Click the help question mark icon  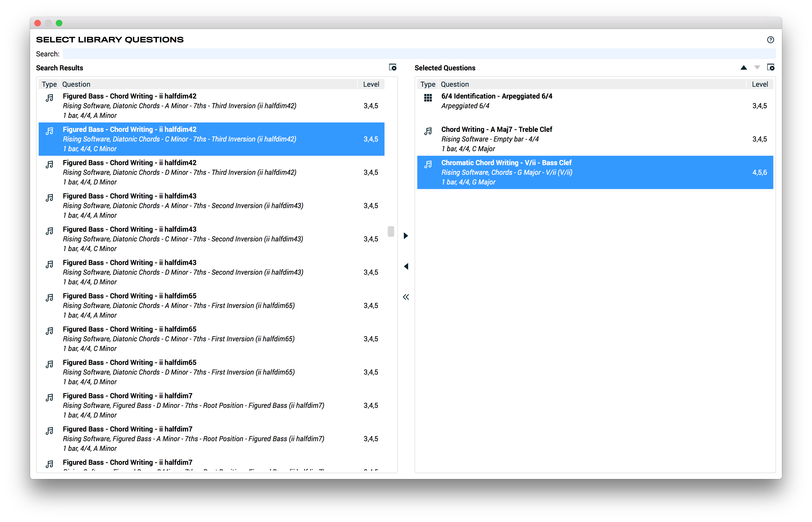pos(770,40)
